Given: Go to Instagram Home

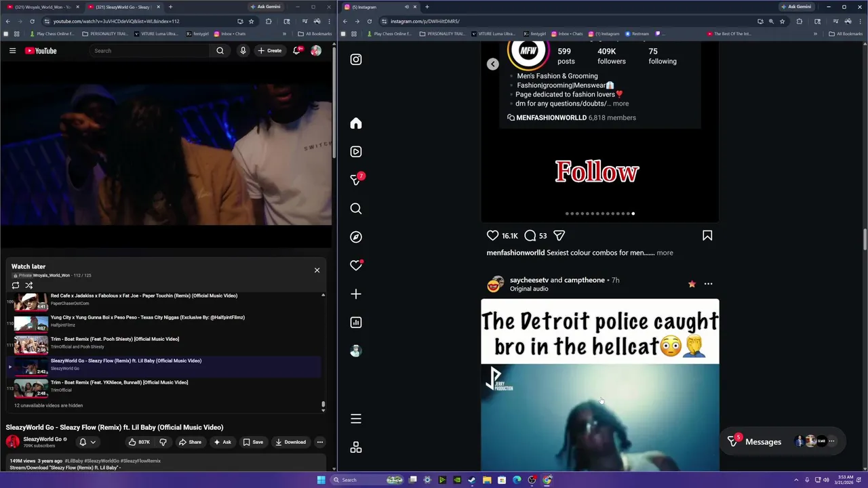Looking at the screenshot, I should click(x=356, y=123).
